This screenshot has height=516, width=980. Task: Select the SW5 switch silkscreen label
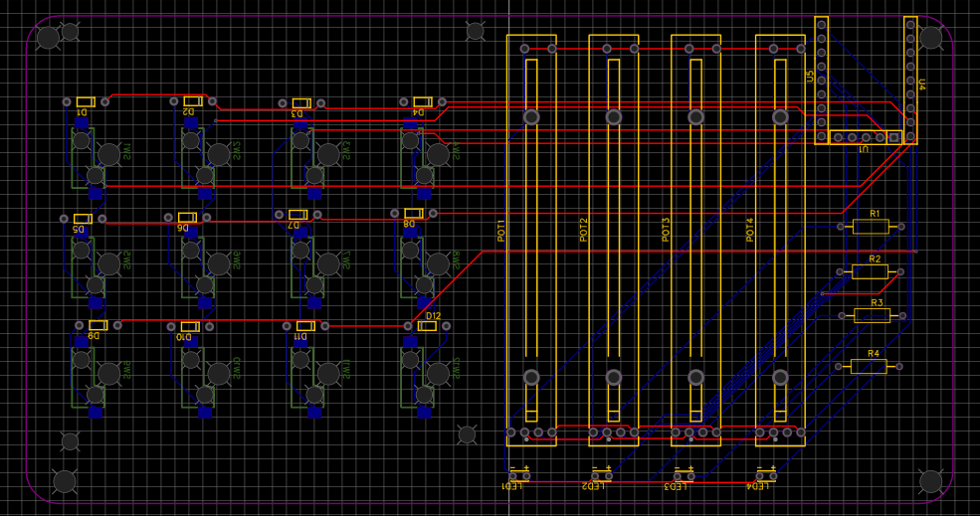(127, 261)
